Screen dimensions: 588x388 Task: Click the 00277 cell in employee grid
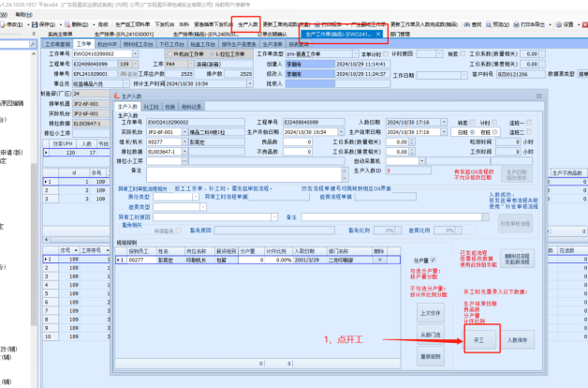141,260
